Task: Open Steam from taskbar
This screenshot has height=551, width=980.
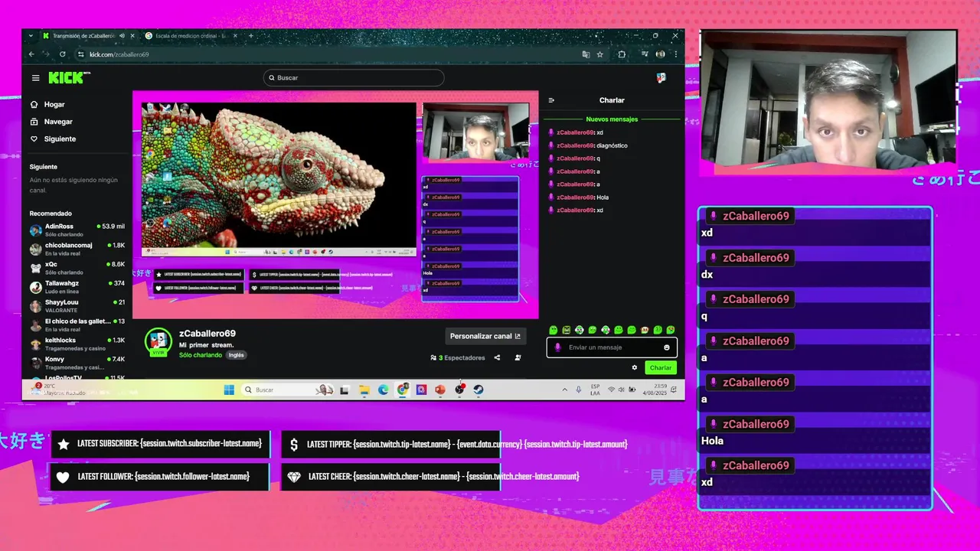Action: point(479,390)
